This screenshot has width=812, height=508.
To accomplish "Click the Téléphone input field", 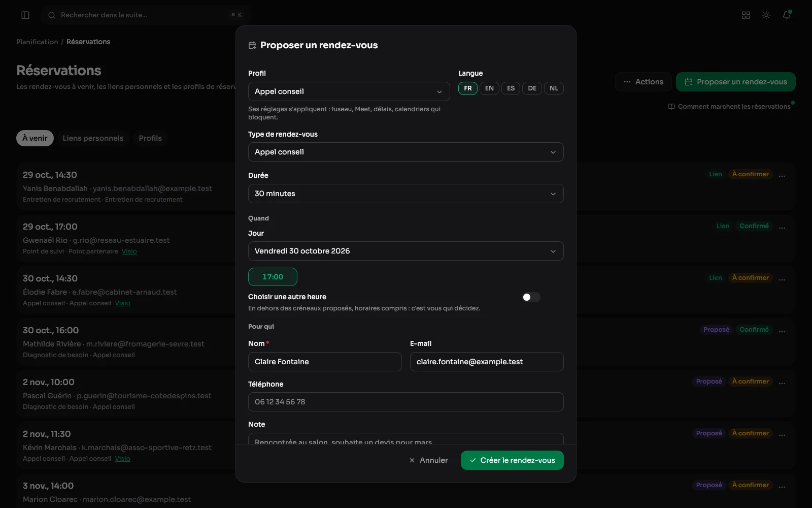I will pos(406,402).
